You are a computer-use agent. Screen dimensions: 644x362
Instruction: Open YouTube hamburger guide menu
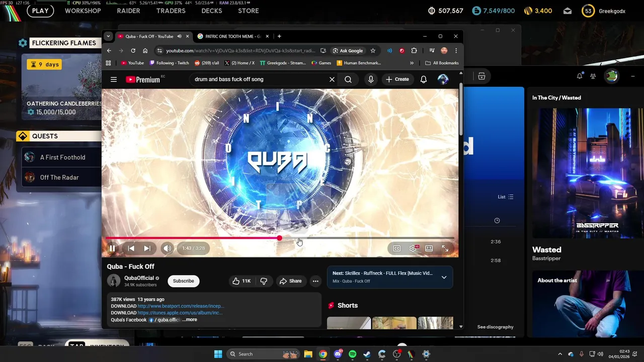(114, 79)
